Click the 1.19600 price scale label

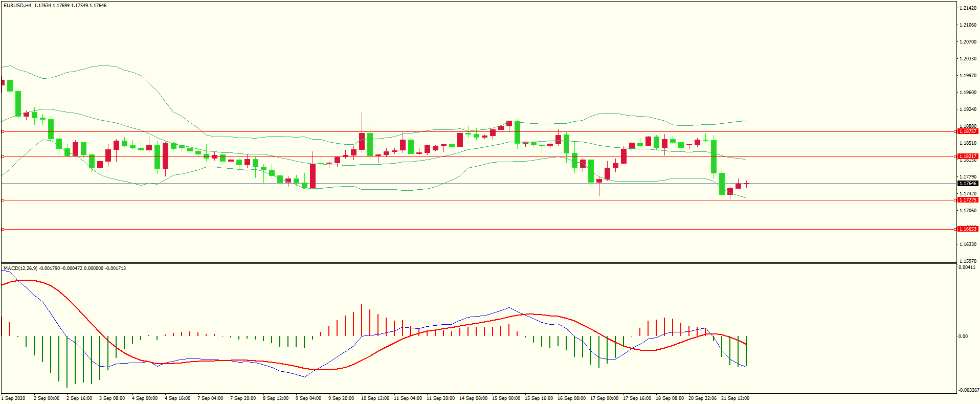[x=968, y=93]
